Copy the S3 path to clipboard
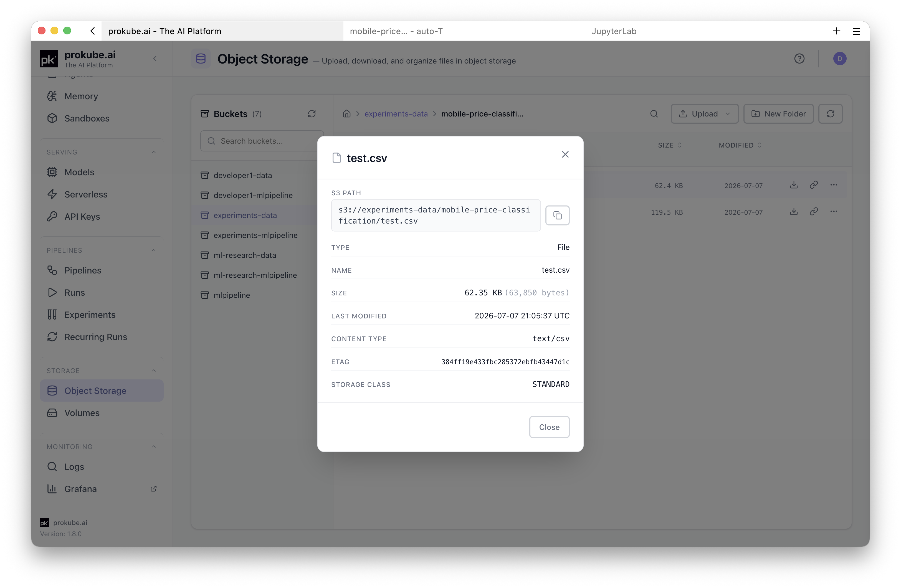The width and height of the screenshot is (901, 588). coord(557,216)
